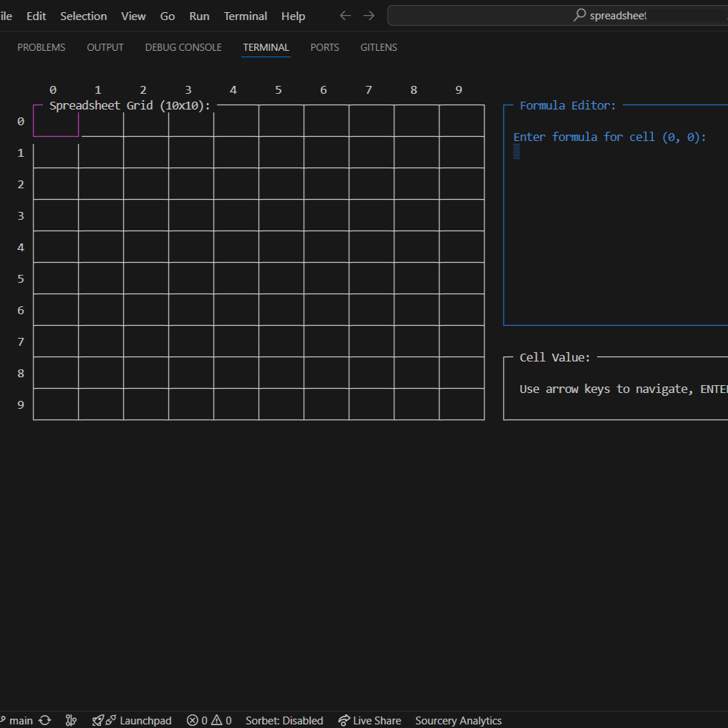The width and height of the screenshot is (728, 728).
Task: Select grid cell at row 1, column 7
Action: pyautogui.click(x=372, y=152)
